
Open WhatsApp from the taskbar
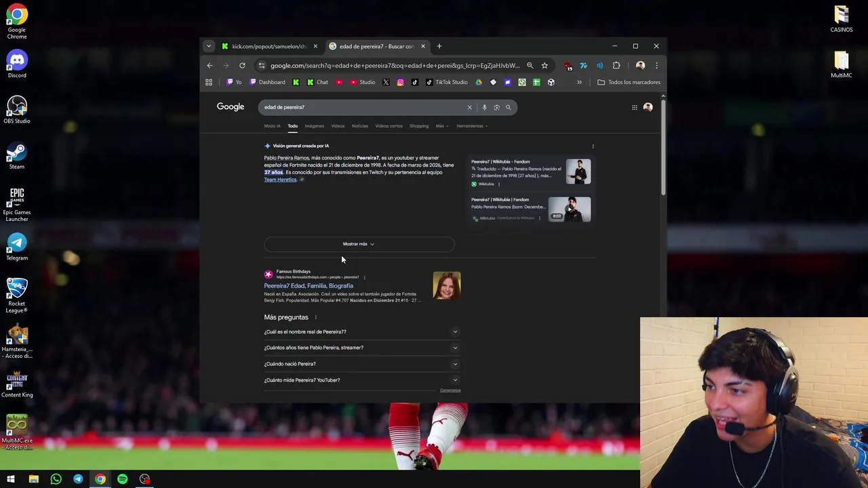[56, 479]
